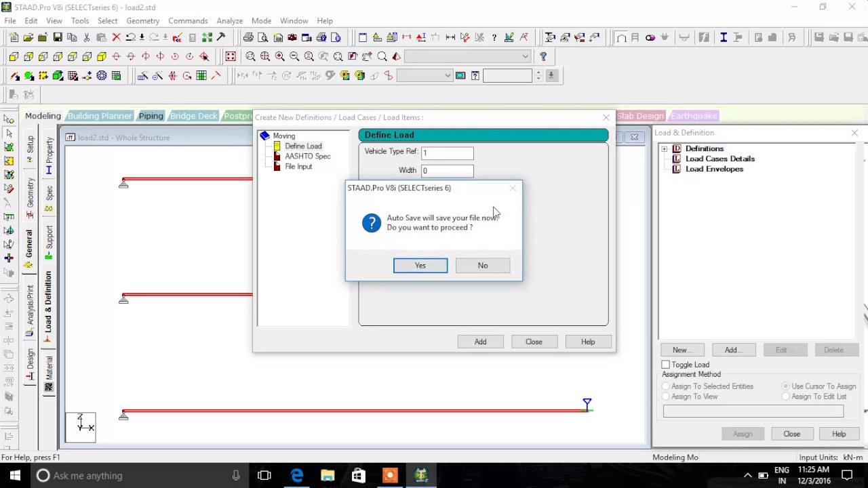Open File Explorer from taskbar

[328, 475]
